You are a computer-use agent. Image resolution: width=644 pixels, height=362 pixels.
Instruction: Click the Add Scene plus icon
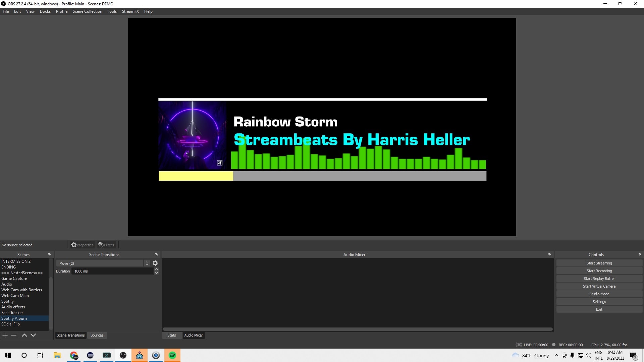[x=5, y=335]
